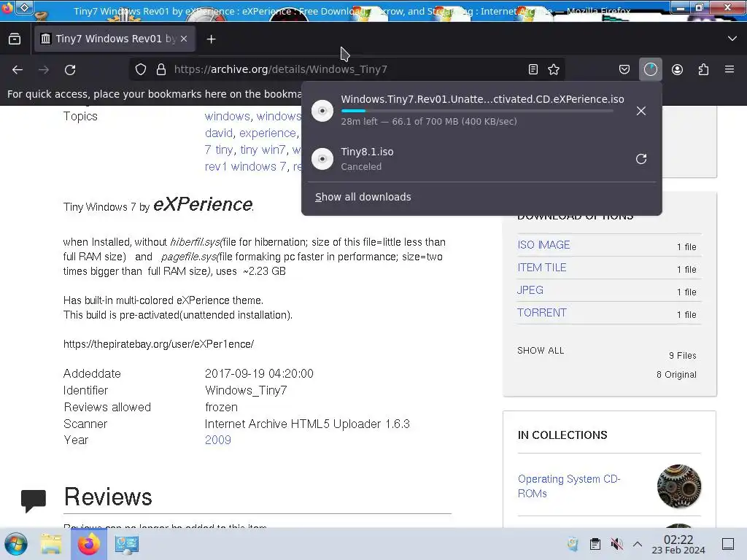Open extensions puzzle icon

click(703, 69)
